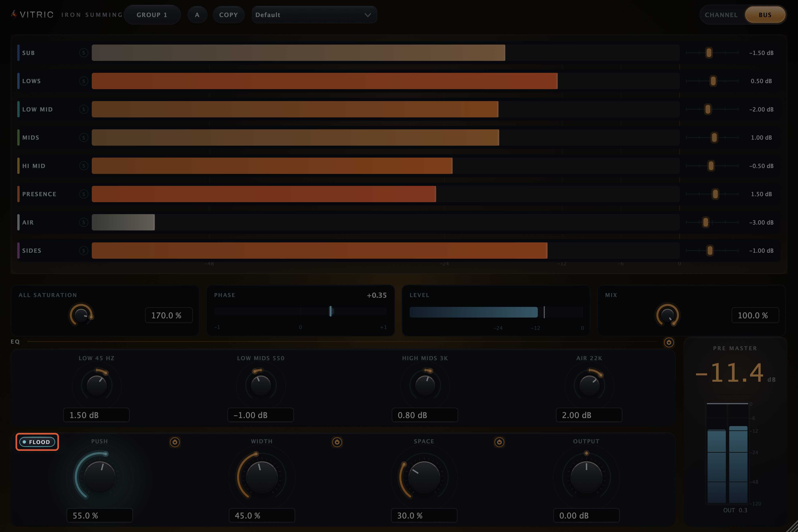Click the HIGH MIDS 3K knob
Image resolution: width=798 pixels, height=532 pixels.
click(x=425, y=385)
